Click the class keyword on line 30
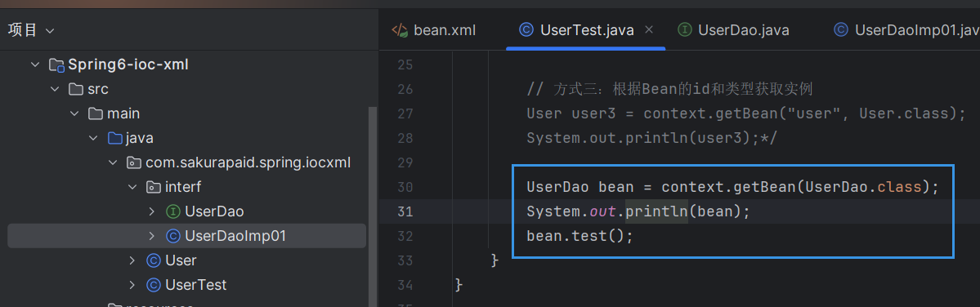Viewport: 980px width, 307px height. pyautogui.click(x=899, y=187)
